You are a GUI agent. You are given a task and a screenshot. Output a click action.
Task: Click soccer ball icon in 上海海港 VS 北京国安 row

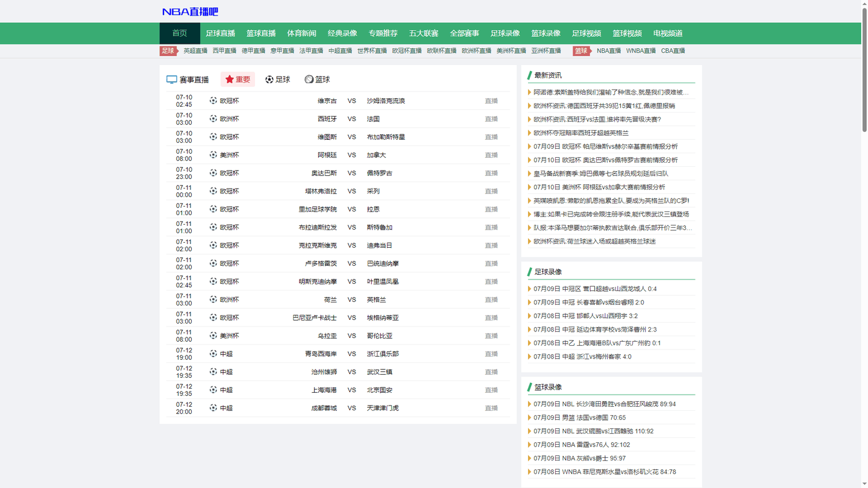[213, 390]
